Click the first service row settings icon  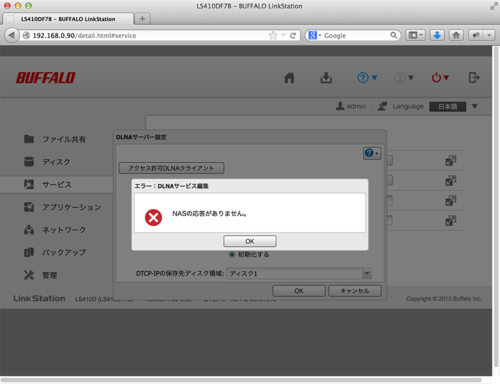click(451, 161)
